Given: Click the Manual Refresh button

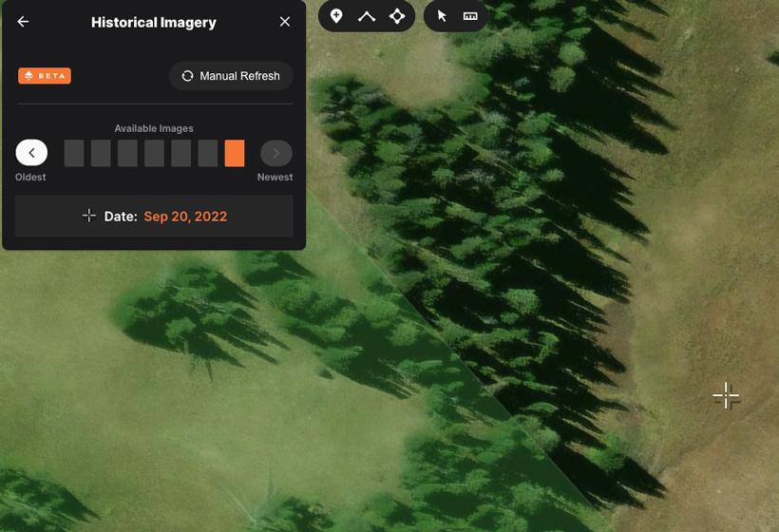Looking at the screenshot, I should [x=231, y=76].
